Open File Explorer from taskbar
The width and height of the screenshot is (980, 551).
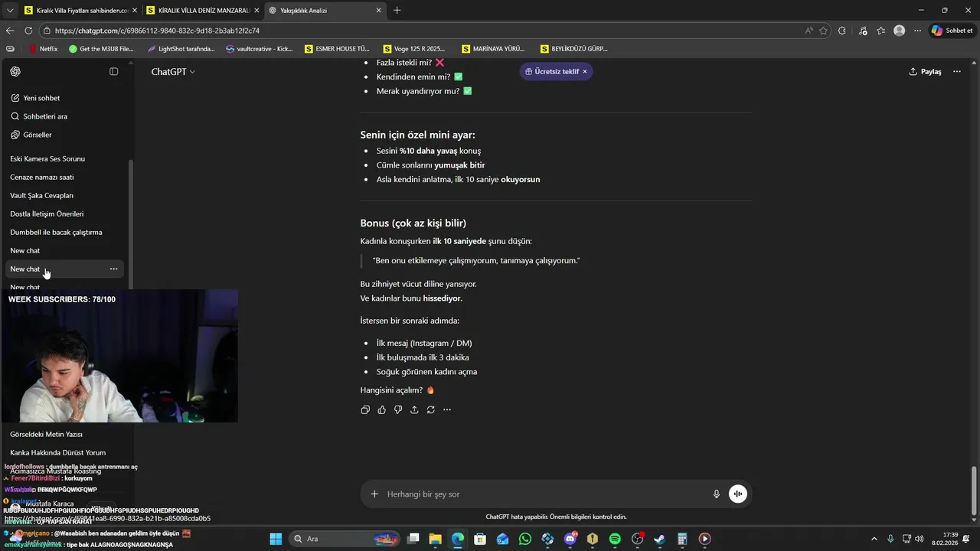click(435, 539)
